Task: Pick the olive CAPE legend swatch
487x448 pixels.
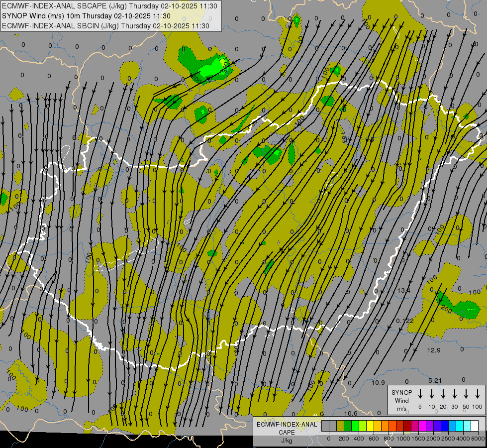Action: [340, 426]
